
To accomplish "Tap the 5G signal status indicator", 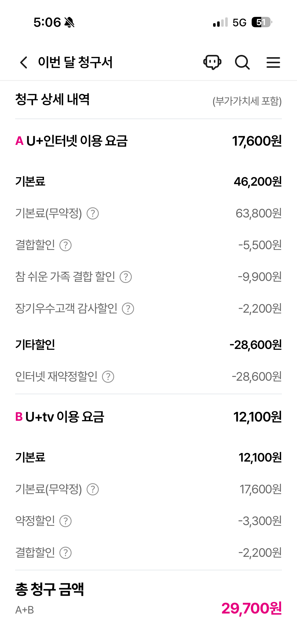I will tap(239, 23).
